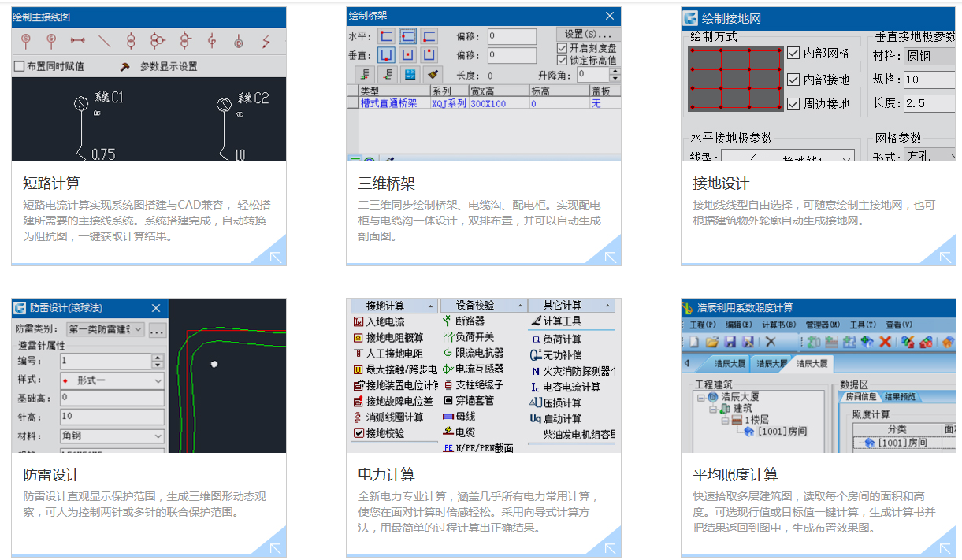Choose the horizontal bar connector symbol in 绘制主接线图

click(77, 40)
